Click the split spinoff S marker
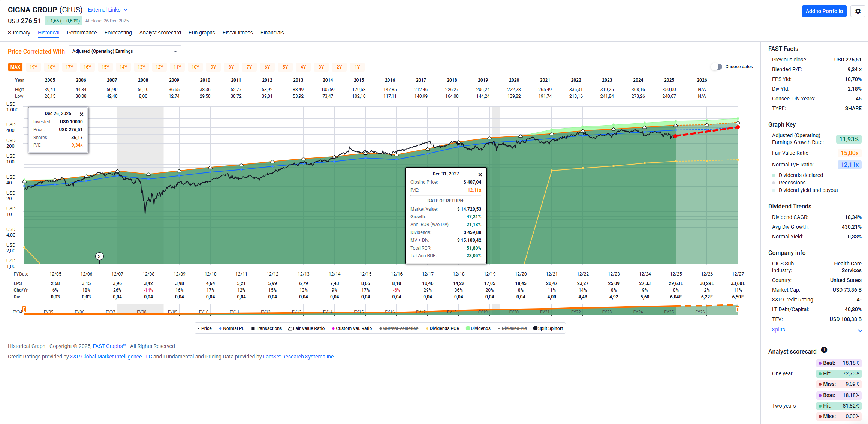This screenshot has height=424, width=868. (x=99, y=256)
